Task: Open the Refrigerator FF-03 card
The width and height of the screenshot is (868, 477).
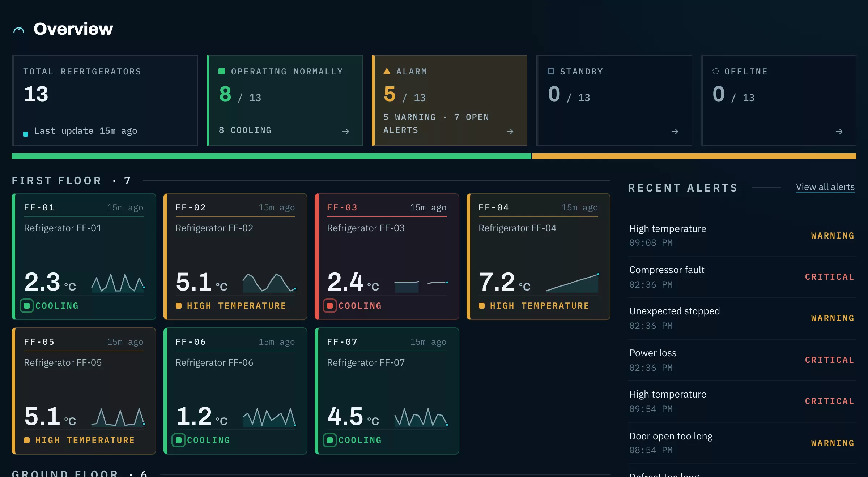Action: (x=387, y=257)
